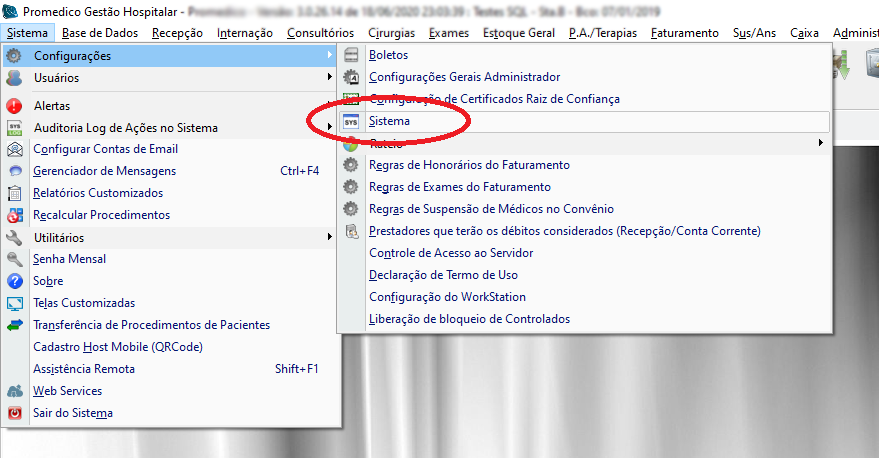879x458 pixels.
Task: Click the Boletos icon in submenu
Action: (x=351, y=55)
